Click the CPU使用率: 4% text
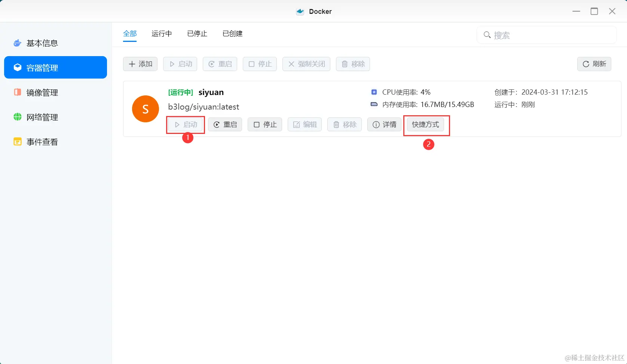The image size is (627, 364). (x=406, y=92)
